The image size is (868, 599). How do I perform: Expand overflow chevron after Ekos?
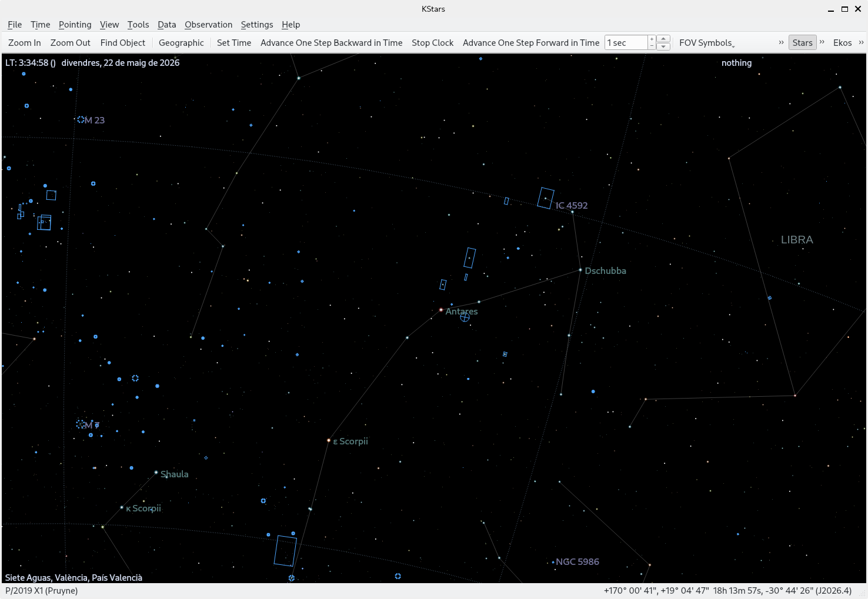tap(861, 42)
